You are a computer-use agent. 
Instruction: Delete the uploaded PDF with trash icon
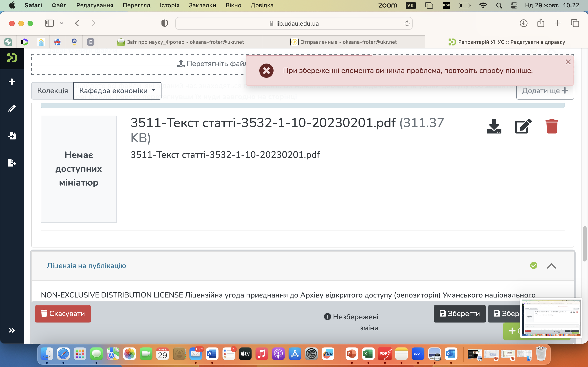pyautogui.click(x=552, y=126)
